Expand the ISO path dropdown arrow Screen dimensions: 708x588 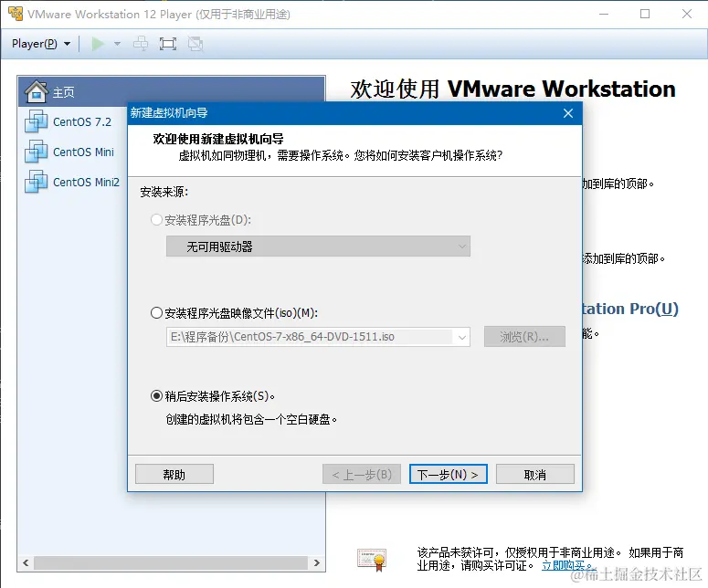pos(462,337)
